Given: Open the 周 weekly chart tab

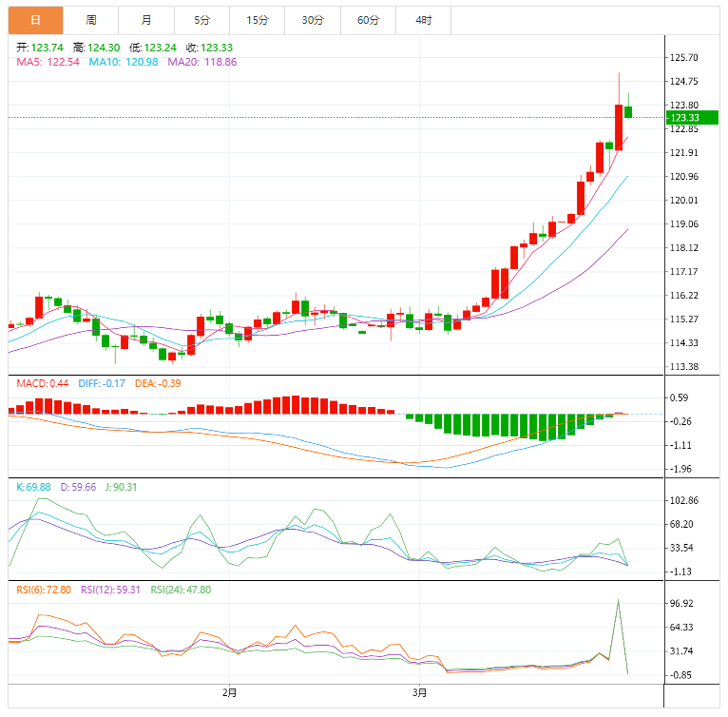Looking at the screenshot, I should pos(90,20).
